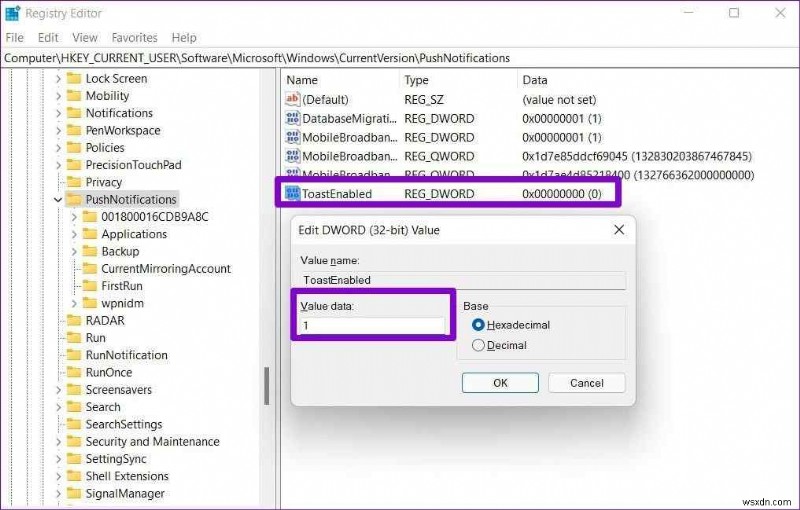Expand the Screensavers tree node

[x=58, y=390]
